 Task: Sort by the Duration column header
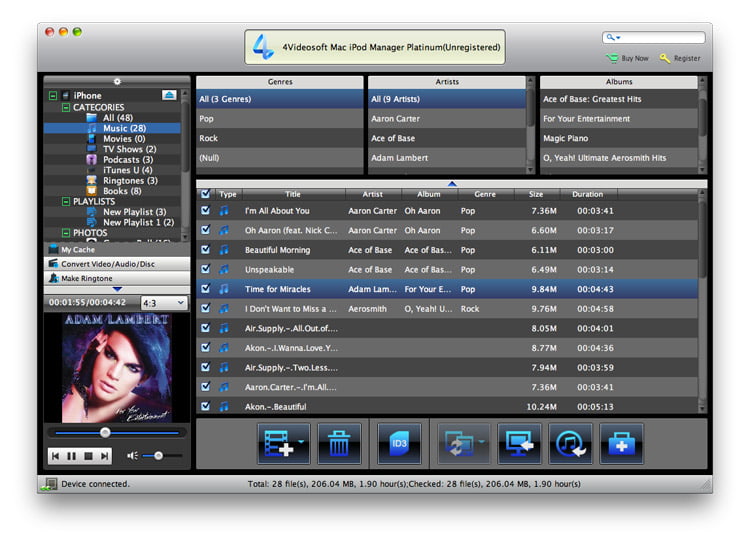coord(588,194)
